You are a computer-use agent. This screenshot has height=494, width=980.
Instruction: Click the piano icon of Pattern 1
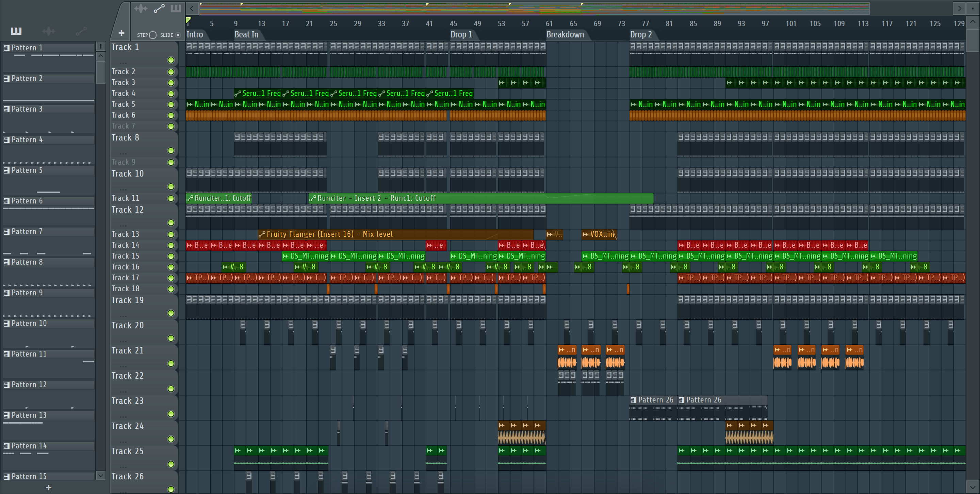(6, 48)
